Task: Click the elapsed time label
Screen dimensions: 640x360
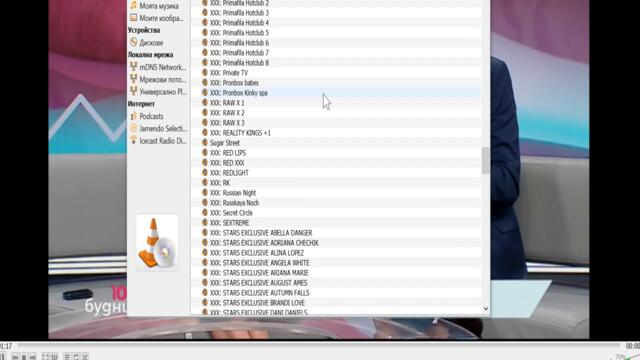Action: [6, 346]
